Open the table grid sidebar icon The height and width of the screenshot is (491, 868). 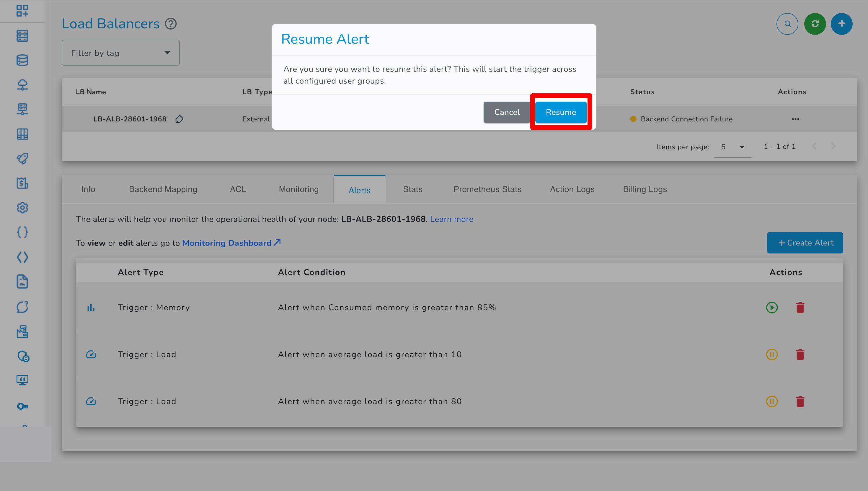click(x=22, y=134)
